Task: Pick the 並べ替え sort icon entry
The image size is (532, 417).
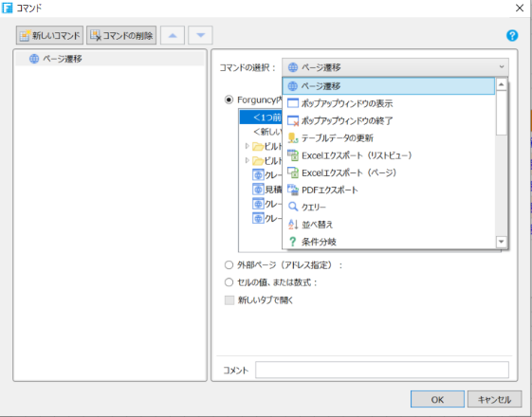Action: coord(293,224)
